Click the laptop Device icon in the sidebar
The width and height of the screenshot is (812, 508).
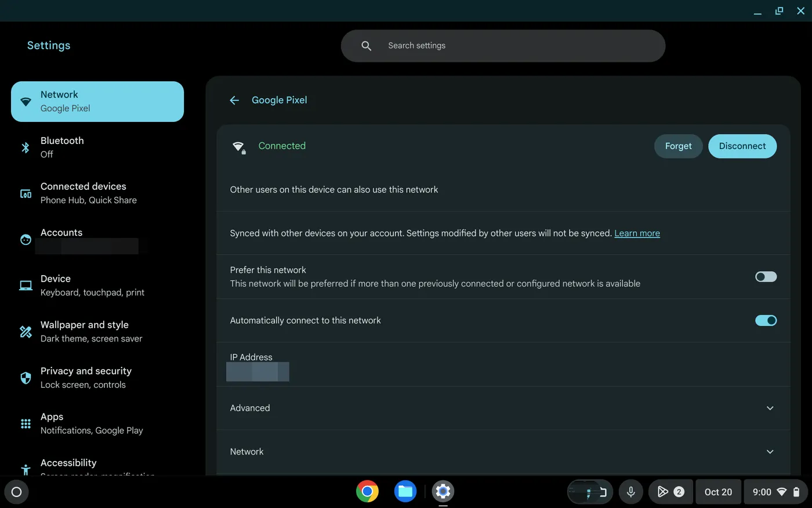26,286
